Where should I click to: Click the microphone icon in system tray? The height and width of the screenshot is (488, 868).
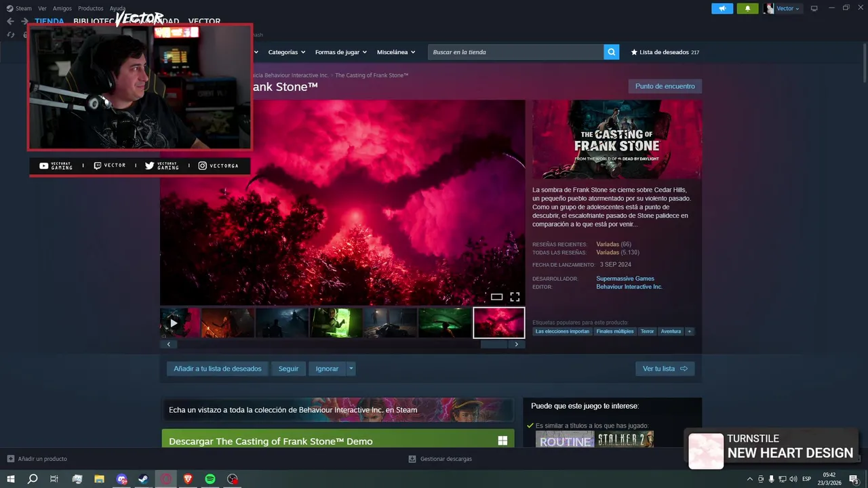[771, 479]
